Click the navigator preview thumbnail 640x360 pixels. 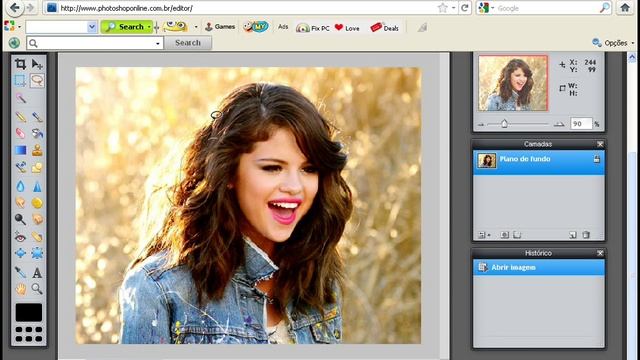pos(513,83)
